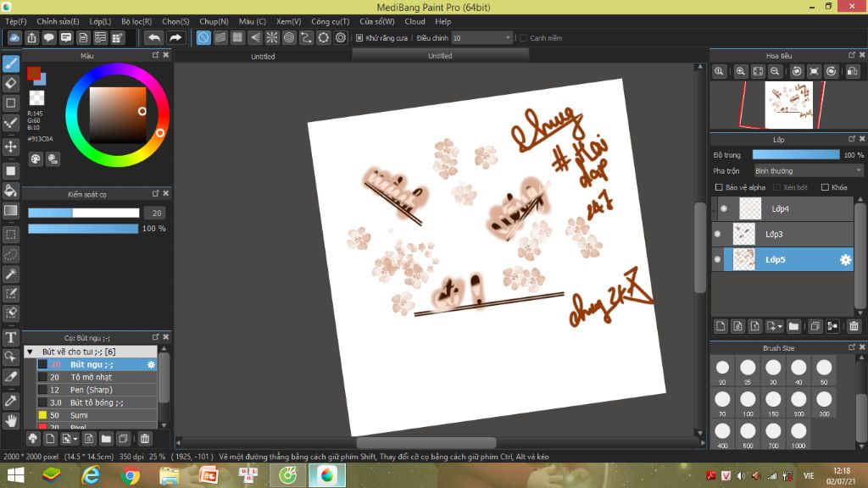Pick the Move tool
Screen dimensions: 868x488
pos(11,147)
